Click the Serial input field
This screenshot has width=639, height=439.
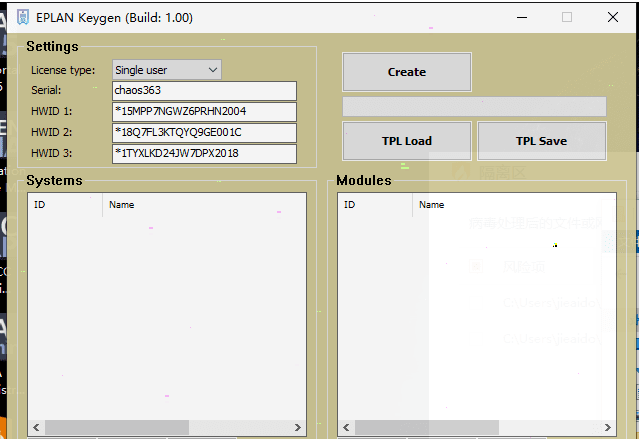[x=204, y=91]
